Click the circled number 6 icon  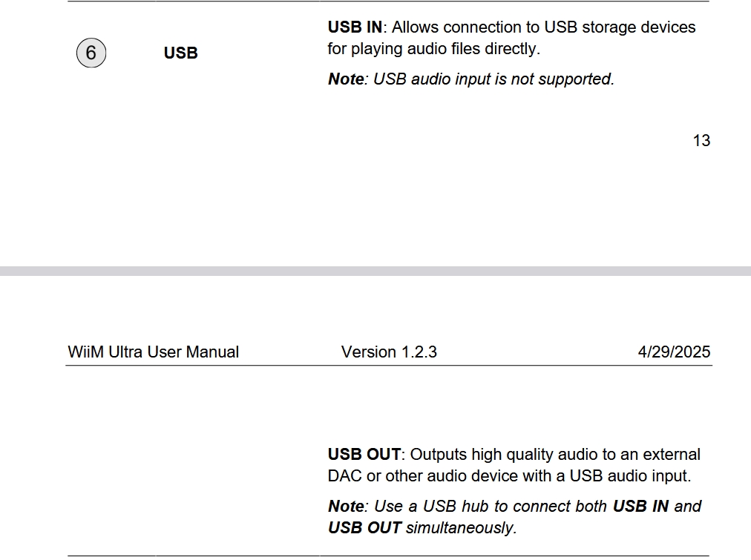coord(91,53)
